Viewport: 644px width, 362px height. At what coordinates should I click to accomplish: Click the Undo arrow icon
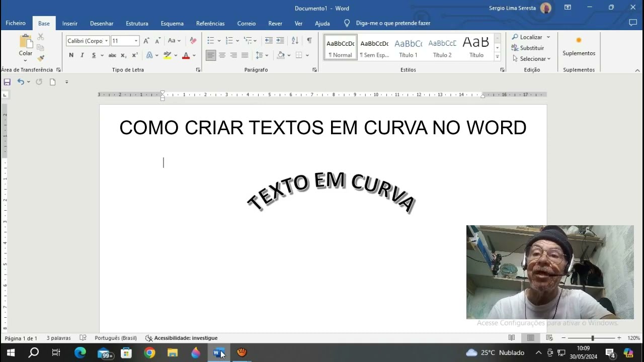click(21, 82)
